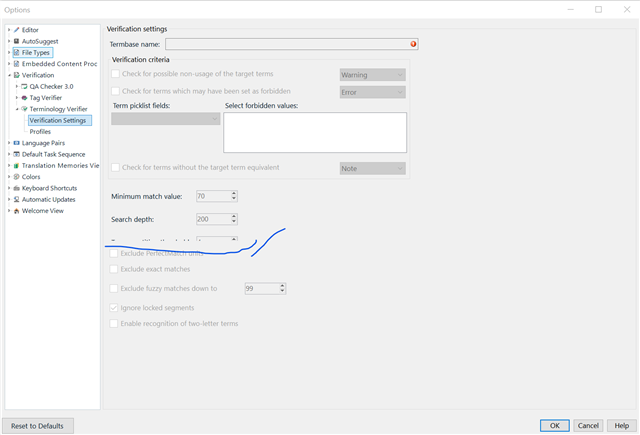Screen dimensions: 640x435
Task: Click the Reset to Defaults button
Action: 38,426
